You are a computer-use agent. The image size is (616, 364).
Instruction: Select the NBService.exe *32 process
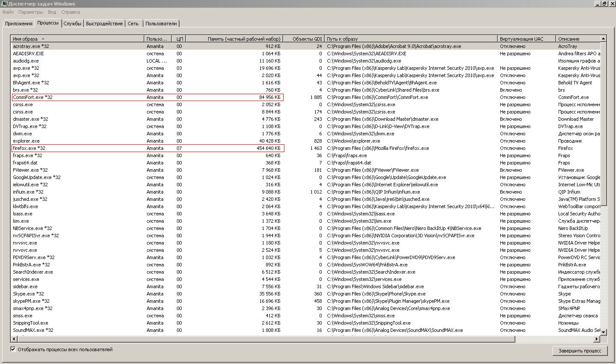tap(306, 228)
